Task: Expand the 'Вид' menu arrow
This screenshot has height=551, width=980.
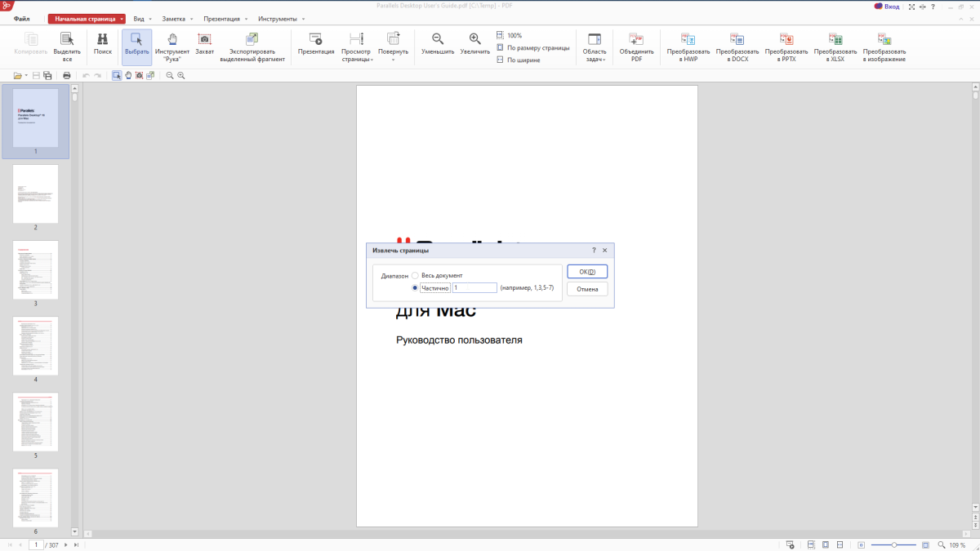Action: tap(150, 18)
